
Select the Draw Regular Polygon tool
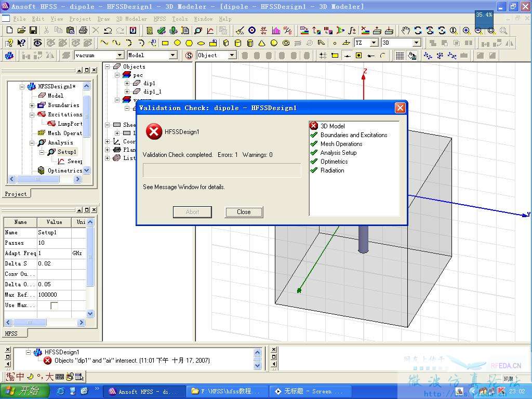(x=189, y=43)
